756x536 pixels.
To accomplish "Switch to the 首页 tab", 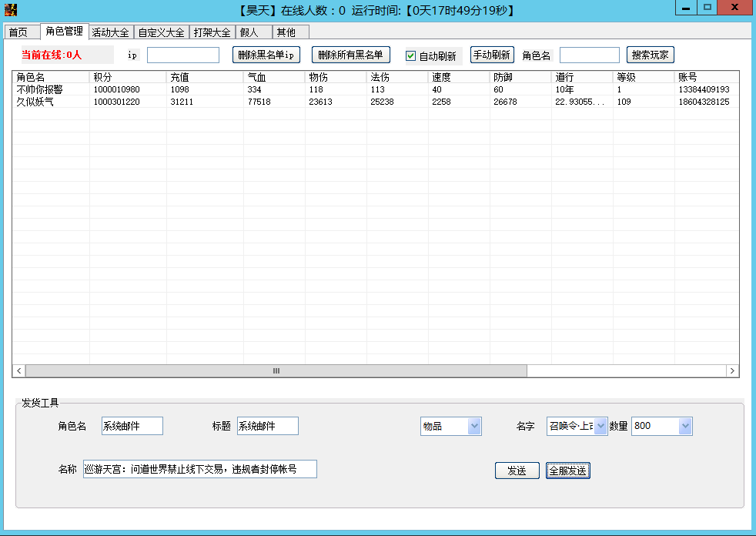I will coord(18,32).
